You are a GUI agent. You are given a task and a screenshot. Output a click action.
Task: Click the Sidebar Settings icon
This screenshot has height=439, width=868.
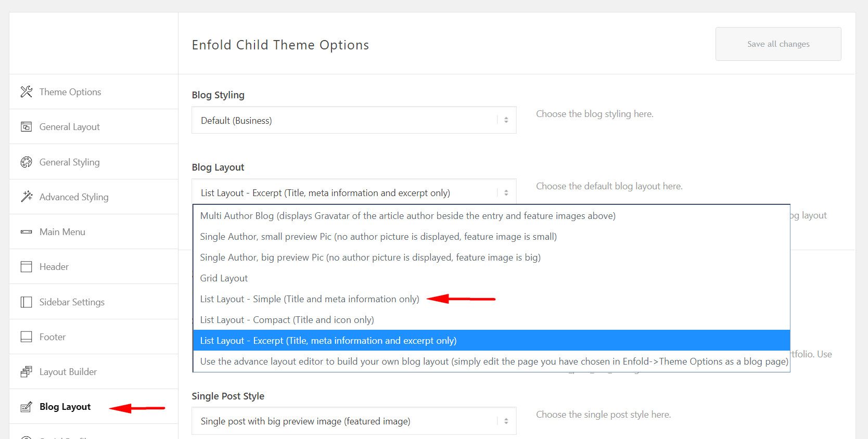click(x=27, y=302)
